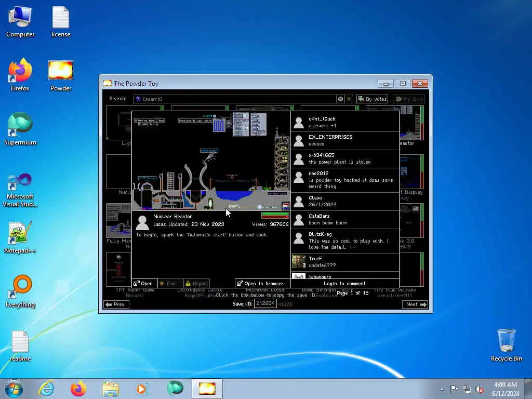The image size is (532, 399).
Task: Select The Powder Toy taskbar button
Action: coord(207,389)
